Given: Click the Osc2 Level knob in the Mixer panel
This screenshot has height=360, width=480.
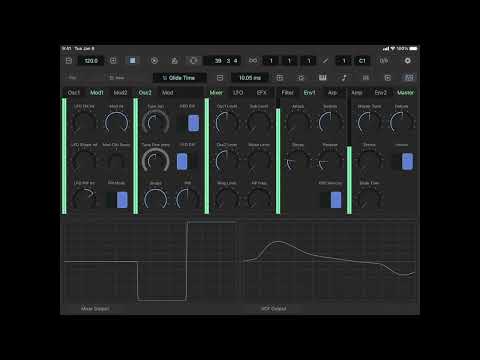Looking at the screenshot, I should 227,161.
